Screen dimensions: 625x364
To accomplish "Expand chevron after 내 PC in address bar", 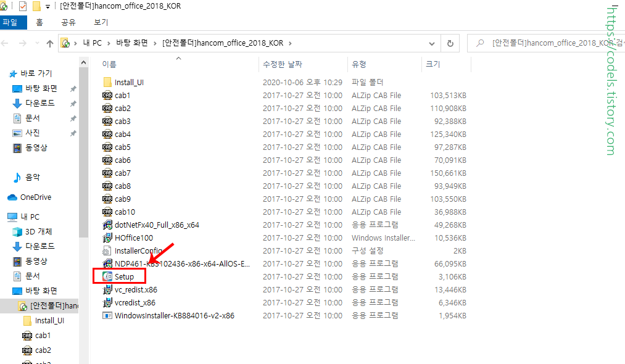I will 109,43.
